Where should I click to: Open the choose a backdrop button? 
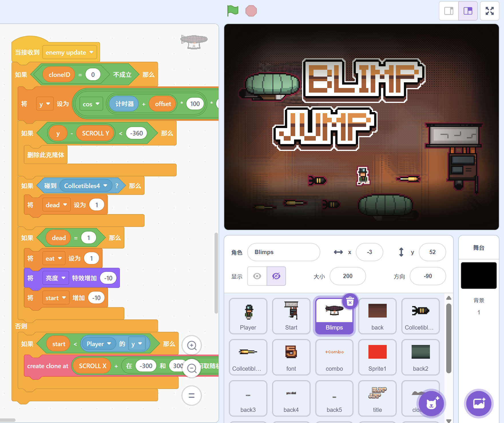479,403
